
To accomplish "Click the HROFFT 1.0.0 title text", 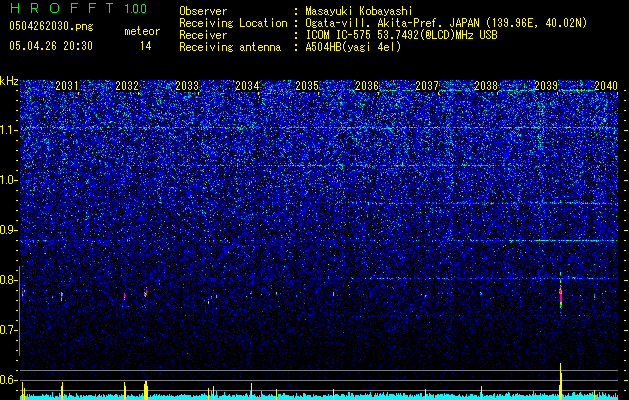I will point(78,8).
